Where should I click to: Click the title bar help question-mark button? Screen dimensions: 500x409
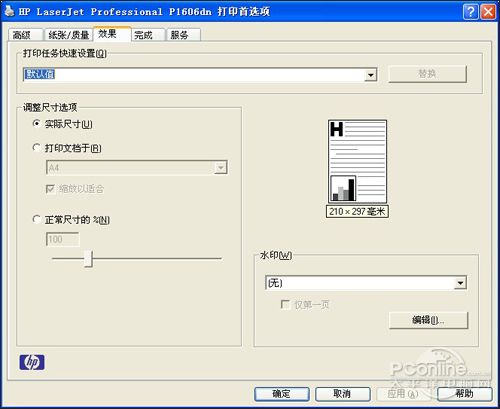pyautogui.click(x=470, y=12)
